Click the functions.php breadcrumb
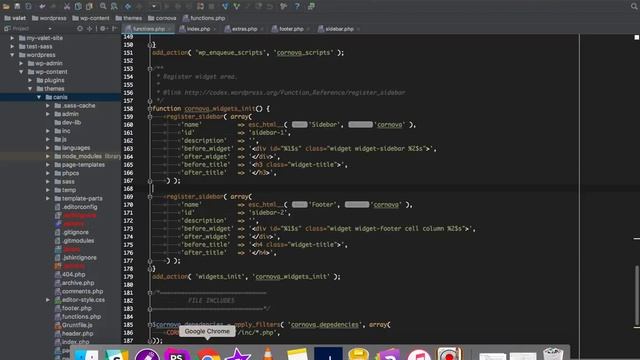The height and width of the screenshot is (360, 640). tap(204, 18)
